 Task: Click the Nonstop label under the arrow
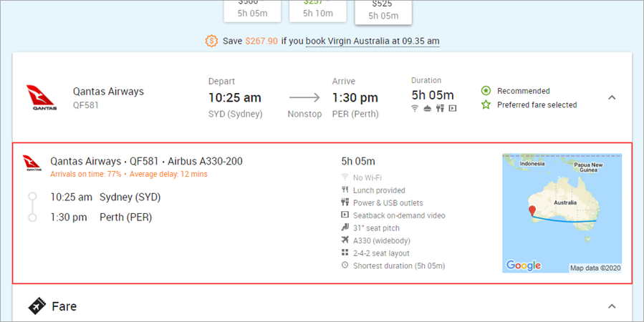[304, 114]
